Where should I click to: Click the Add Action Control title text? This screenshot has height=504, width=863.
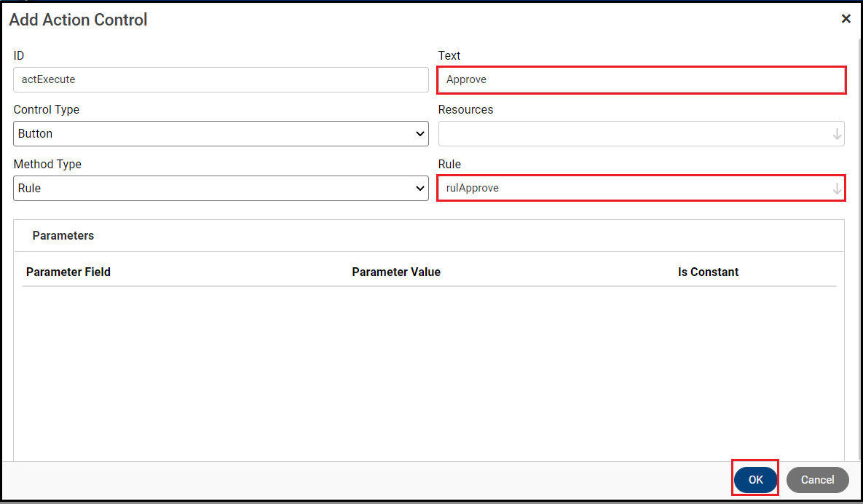(78, 20)
